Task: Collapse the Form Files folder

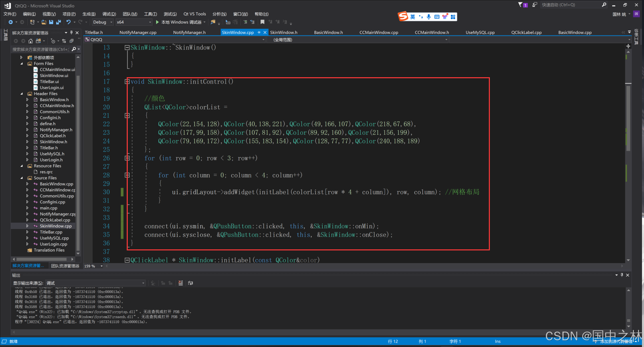Action: tap(22, 64)
